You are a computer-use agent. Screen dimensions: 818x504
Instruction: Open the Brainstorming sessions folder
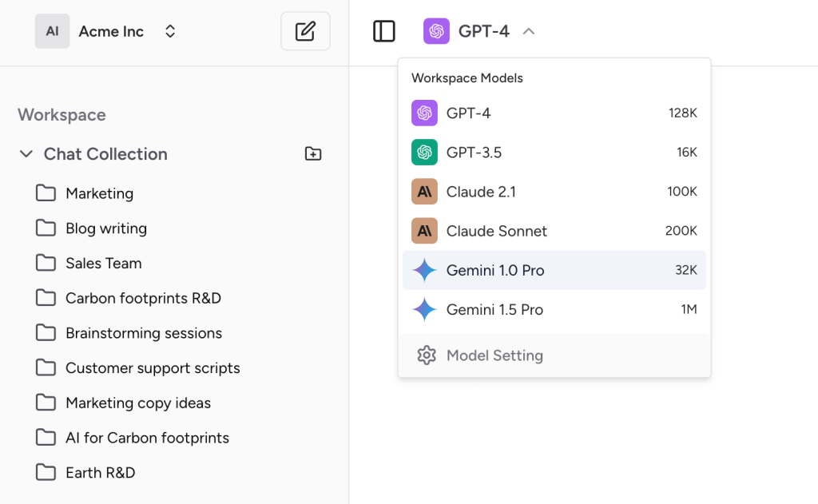(129, 333)
